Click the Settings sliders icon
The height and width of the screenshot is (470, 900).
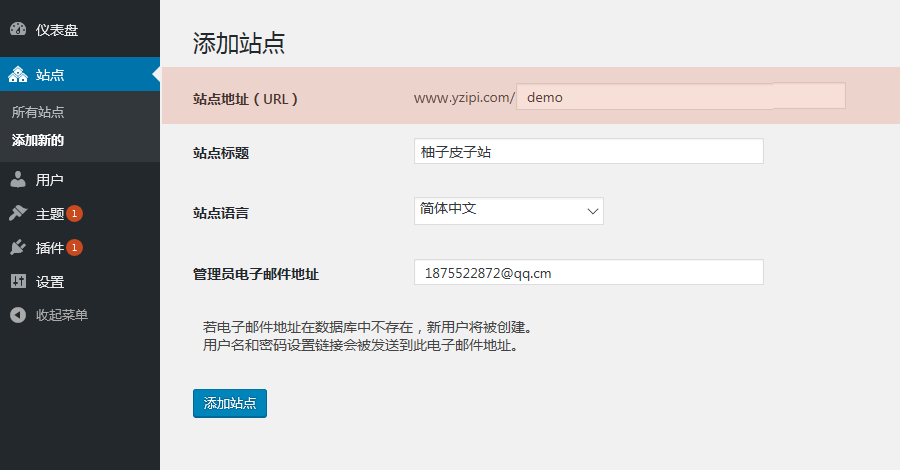pos(18,282)
